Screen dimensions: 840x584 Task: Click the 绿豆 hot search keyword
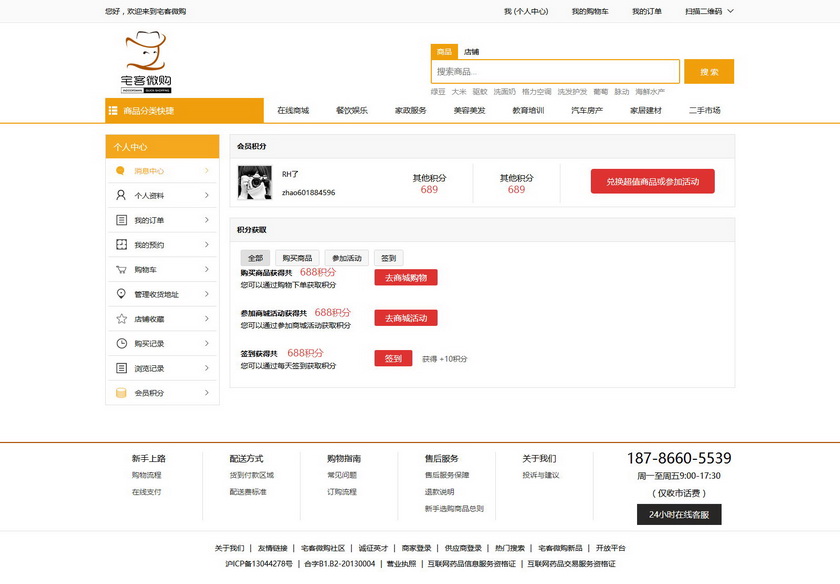click(x=438, y=92)
